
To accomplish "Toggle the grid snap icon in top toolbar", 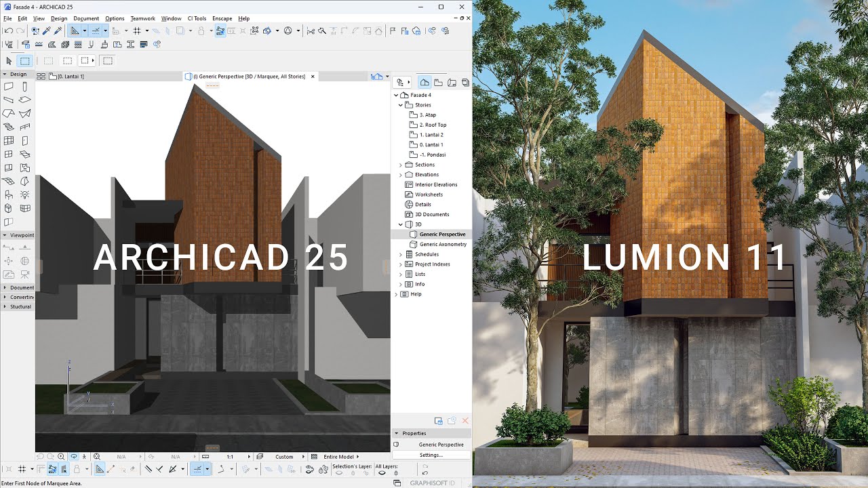I will 136,30.
